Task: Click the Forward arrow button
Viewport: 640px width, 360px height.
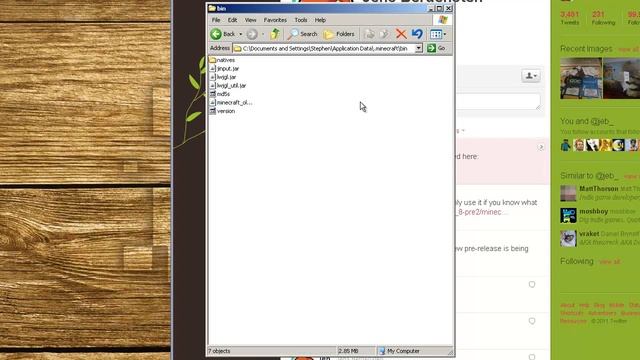Action: (x=252, y=34)
